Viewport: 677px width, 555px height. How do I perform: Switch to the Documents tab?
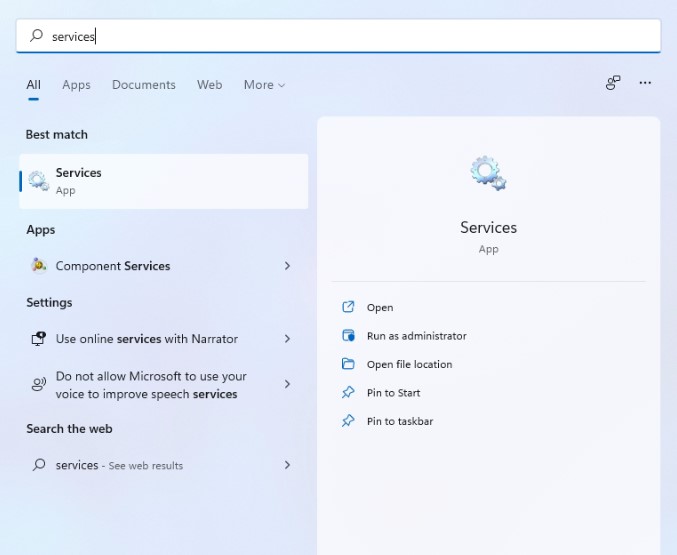pyautogui.click(x=143, y=85)
